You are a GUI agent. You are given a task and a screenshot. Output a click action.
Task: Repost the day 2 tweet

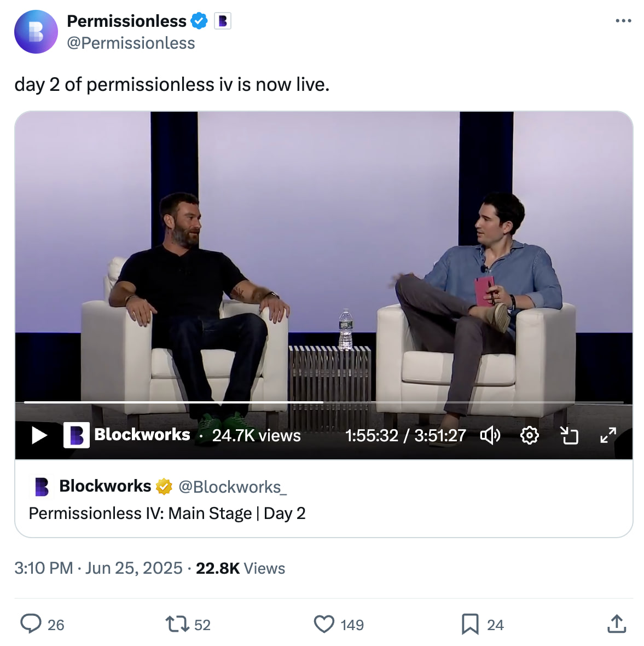[177, 624]
